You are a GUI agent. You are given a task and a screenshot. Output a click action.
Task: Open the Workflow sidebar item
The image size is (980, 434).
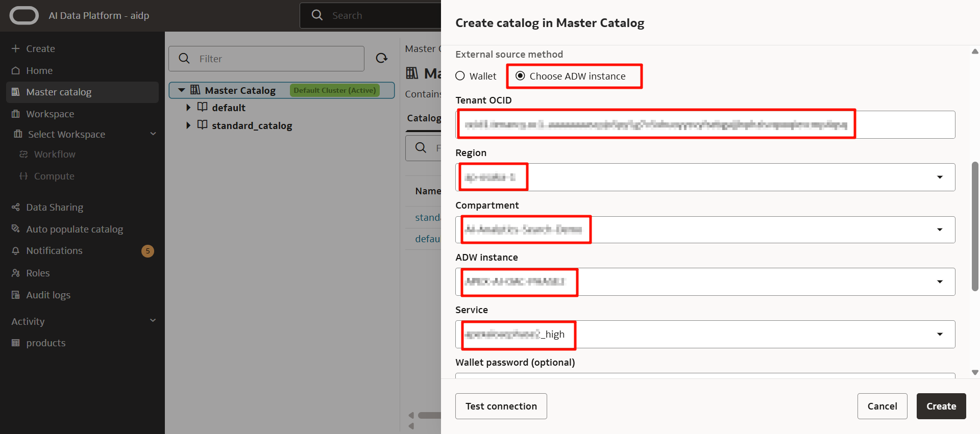tap(55, 154)
